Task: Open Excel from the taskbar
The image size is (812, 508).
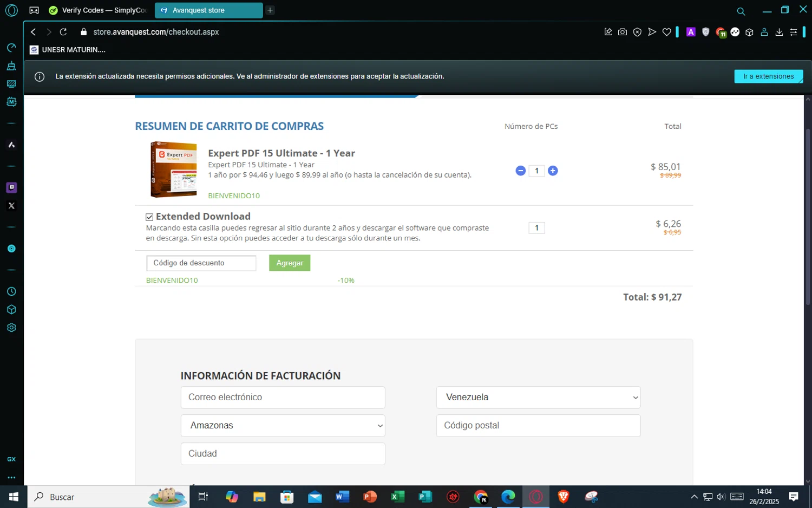Action: click(x=397, y=497)
